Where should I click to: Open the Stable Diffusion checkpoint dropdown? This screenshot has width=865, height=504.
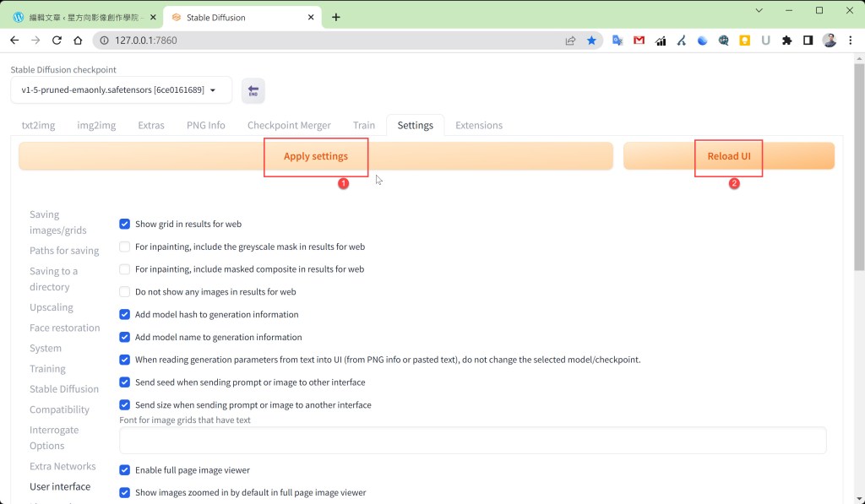[x=121, y=90]
